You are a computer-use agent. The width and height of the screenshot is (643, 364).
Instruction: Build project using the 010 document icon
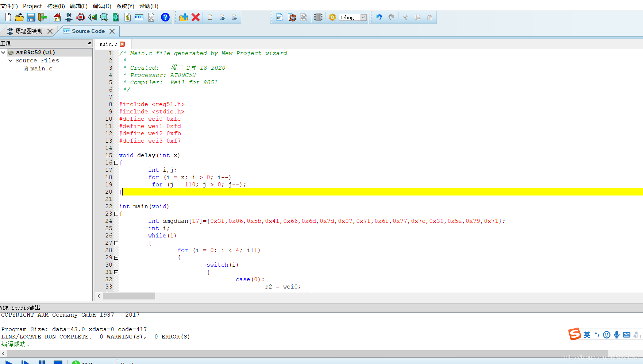tap(279, 17)
